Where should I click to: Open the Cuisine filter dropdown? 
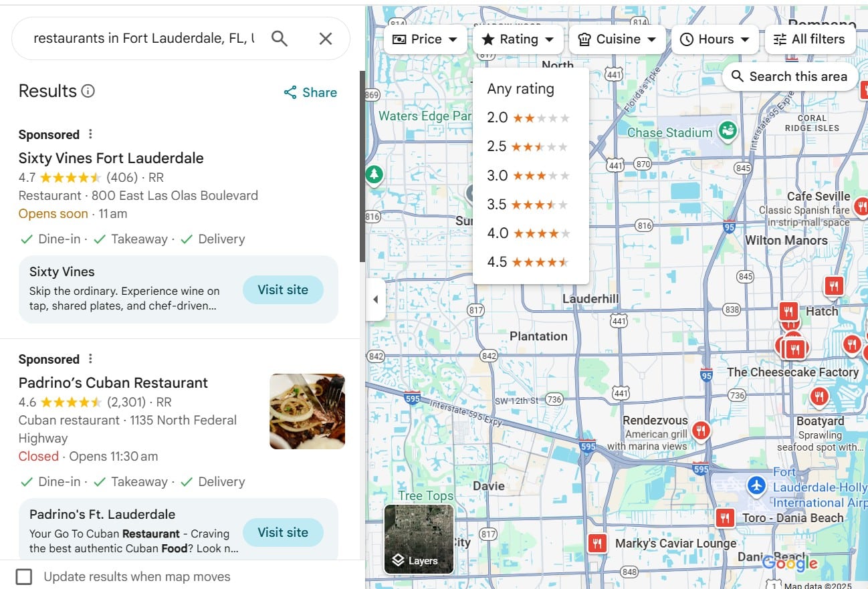click(x=617, y=39)
